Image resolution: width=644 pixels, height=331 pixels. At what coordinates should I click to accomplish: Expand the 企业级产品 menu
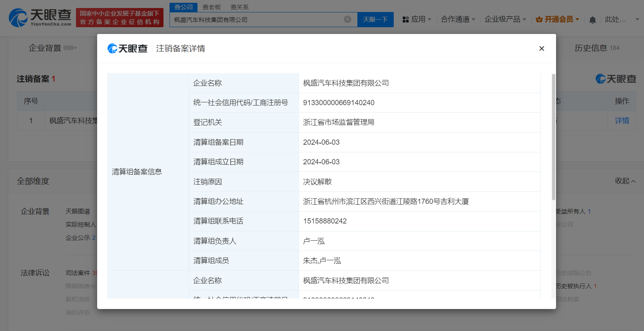click(505, 19)
